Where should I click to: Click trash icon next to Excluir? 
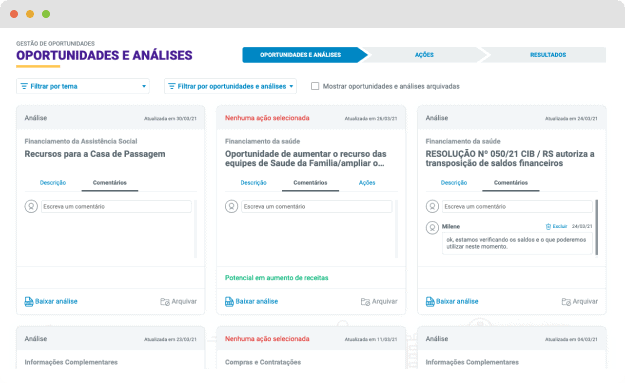tap(548, 226)
